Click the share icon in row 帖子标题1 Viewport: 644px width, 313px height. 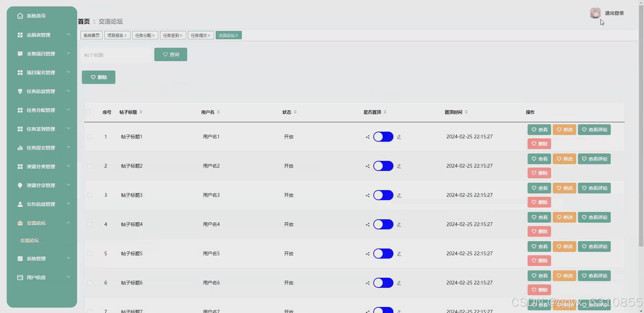point(368,137)
